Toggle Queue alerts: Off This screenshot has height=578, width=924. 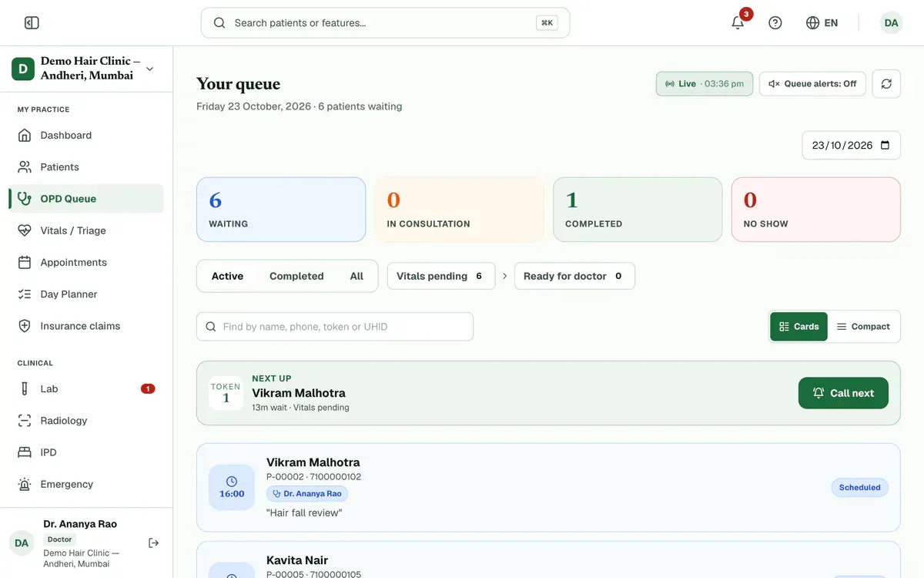coord(812,83)
